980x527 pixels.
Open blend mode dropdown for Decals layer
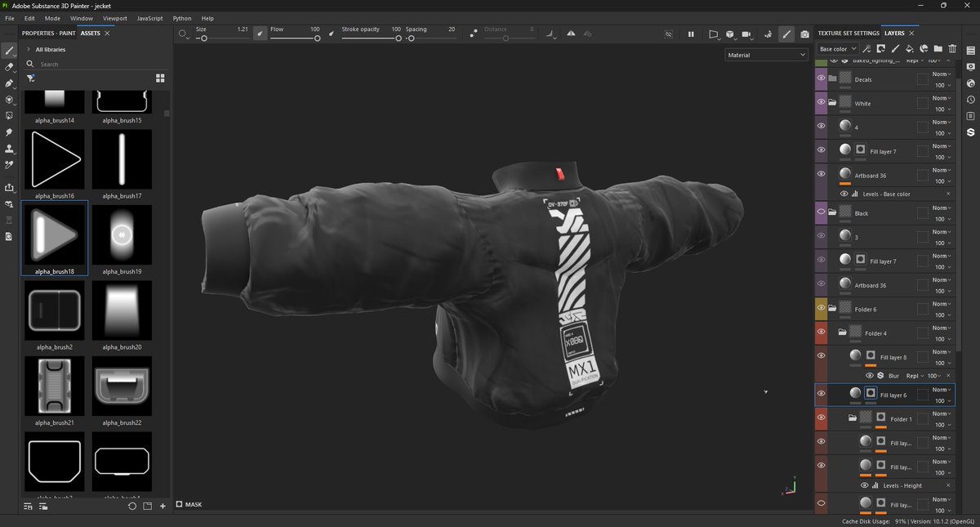pyautogui.click(x=942, y=74)
